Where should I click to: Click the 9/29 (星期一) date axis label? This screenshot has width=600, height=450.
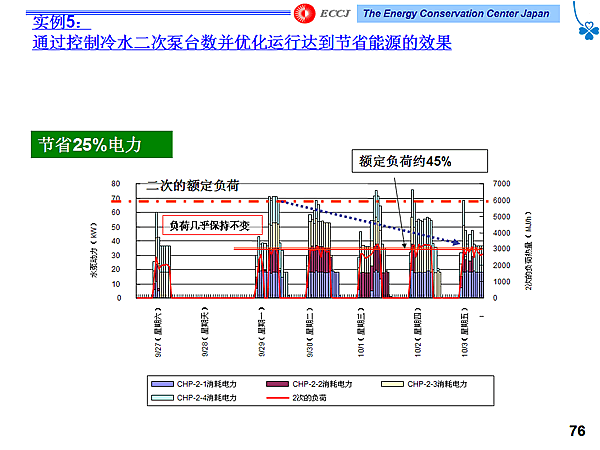click(261, 332)
